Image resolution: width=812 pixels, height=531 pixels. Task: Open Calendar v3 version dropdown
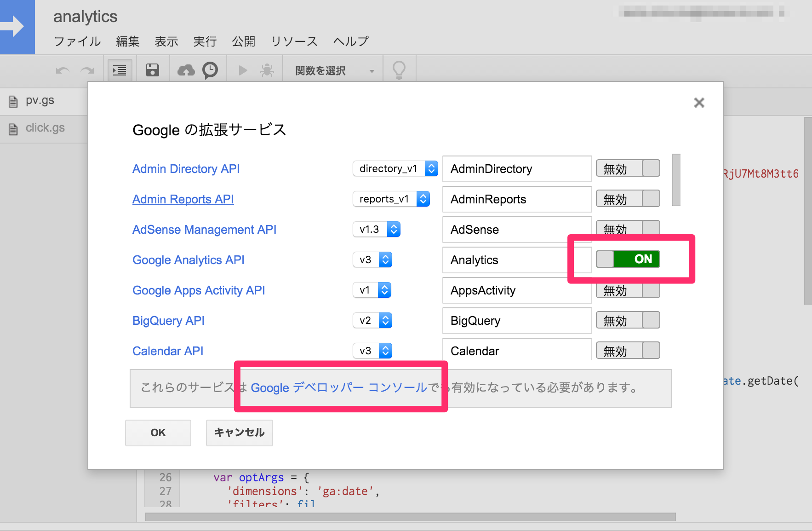[x=372, y=351]
